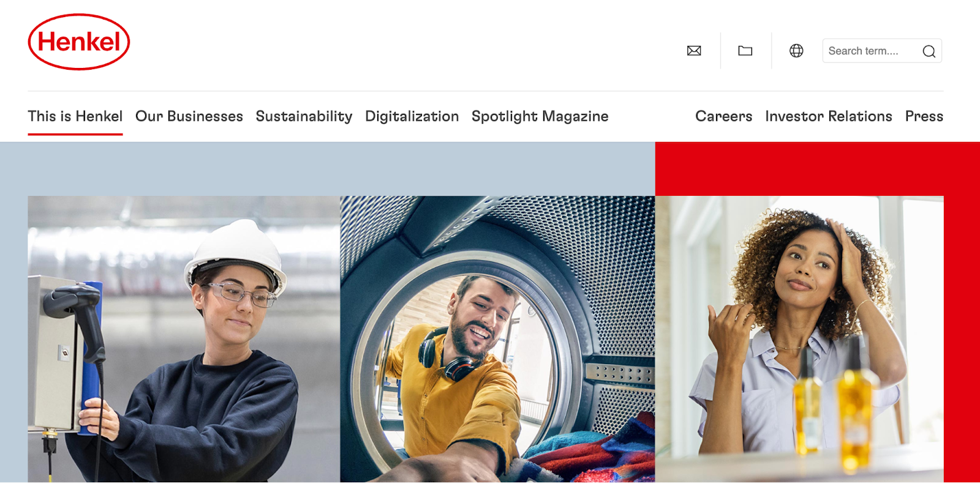Click the Henkel logo
Viewport: 980px width, 484px height.
pyautogui.click(x=79, y=42)
